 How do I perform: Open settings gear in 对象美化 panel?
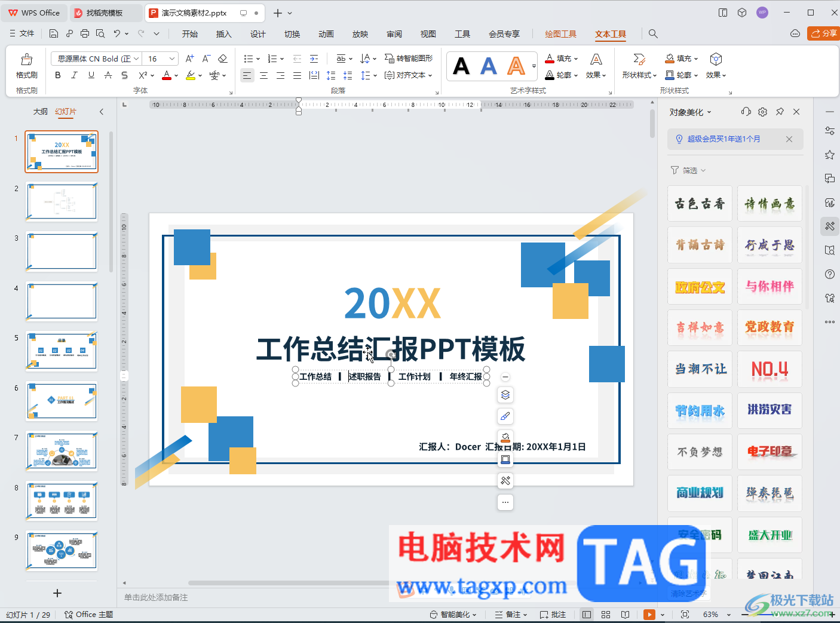tap(762, 112)
